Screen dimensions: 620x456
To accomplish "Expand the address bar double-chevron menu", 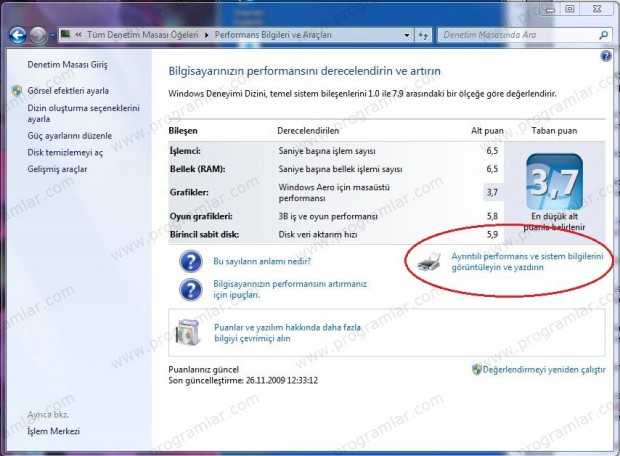I will click(x=78, y=35).
